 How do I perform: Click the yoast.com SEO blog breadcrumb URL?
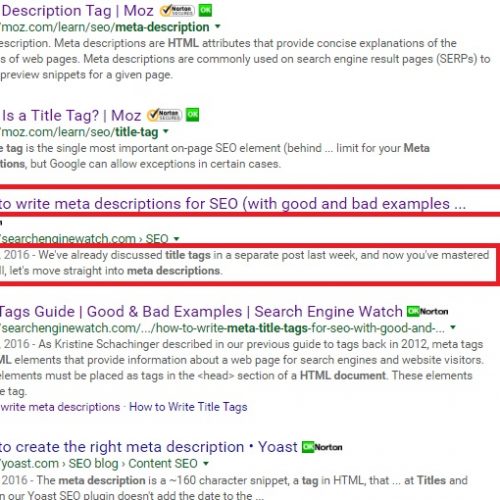point(99,464)
